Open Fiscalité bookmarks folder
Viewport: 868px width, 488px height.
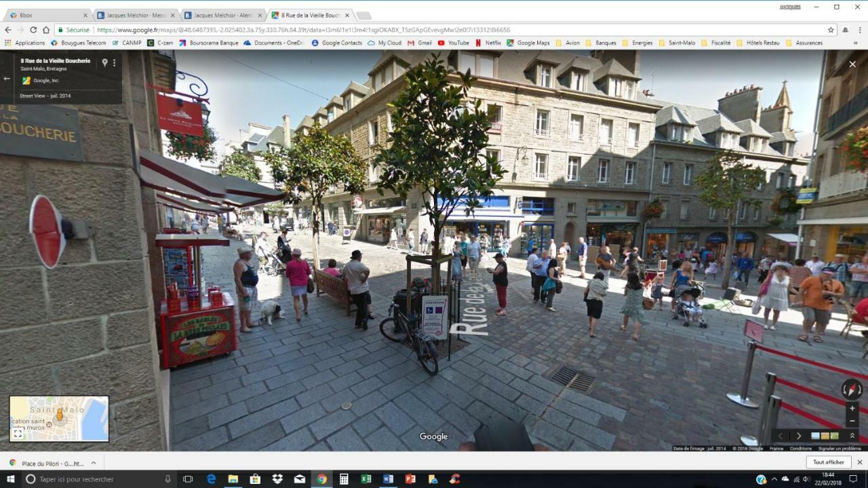pyautogui.click(x=715, y=43)
